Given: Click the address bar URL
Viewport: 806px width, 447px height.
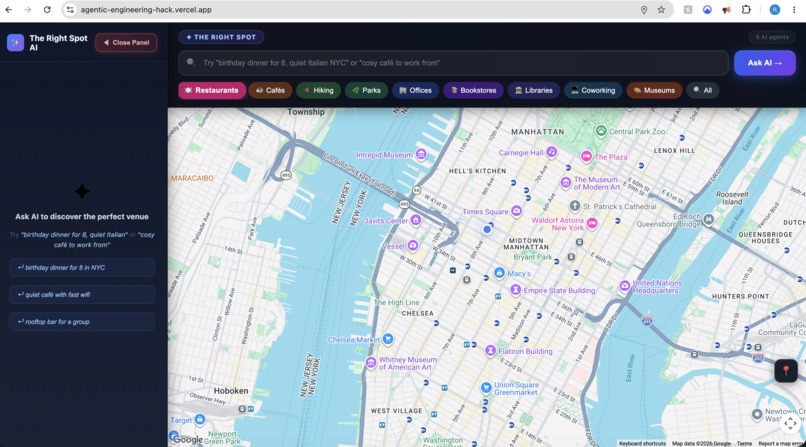Looking at the screenshot, I should 146,10.
